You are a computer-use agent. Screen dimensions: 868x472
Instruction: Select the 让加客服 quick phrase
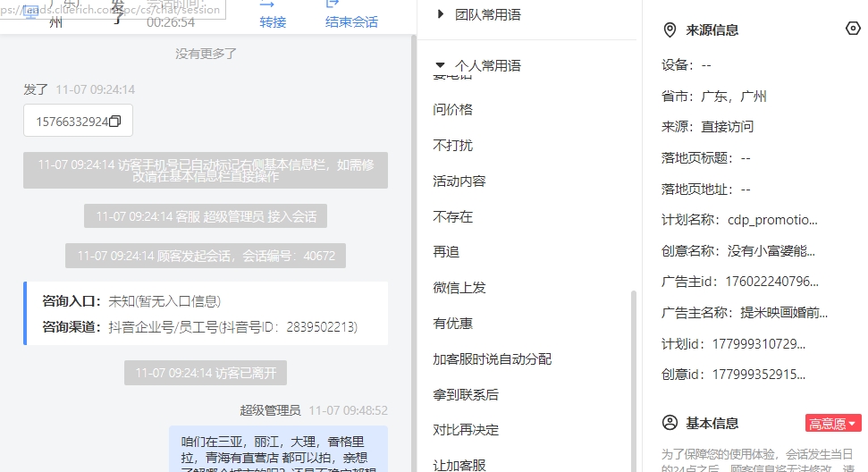(x=459, y=466)
